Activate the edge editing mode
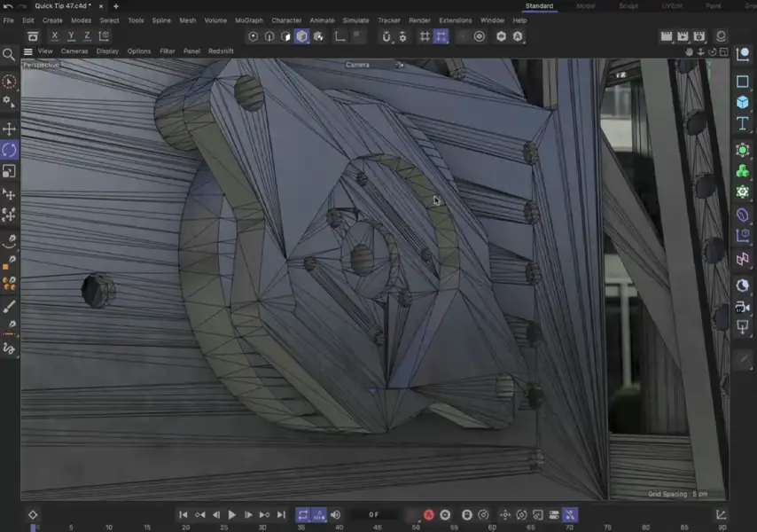 coord(270,36)
